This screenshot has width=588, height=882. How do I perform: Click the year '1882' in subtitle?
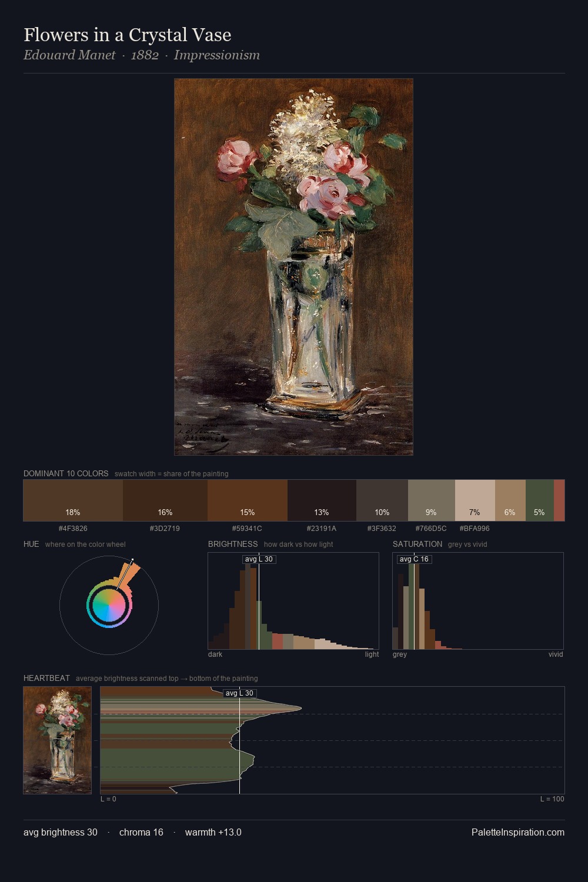click(x=145, y=55)
